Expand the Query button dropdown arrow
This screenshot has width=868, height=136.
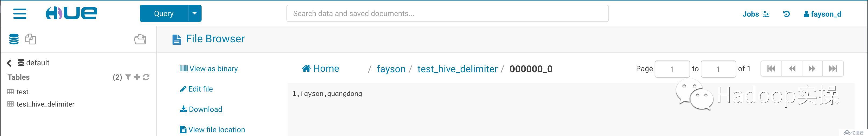pyautogui.click(x=194, y=13)
